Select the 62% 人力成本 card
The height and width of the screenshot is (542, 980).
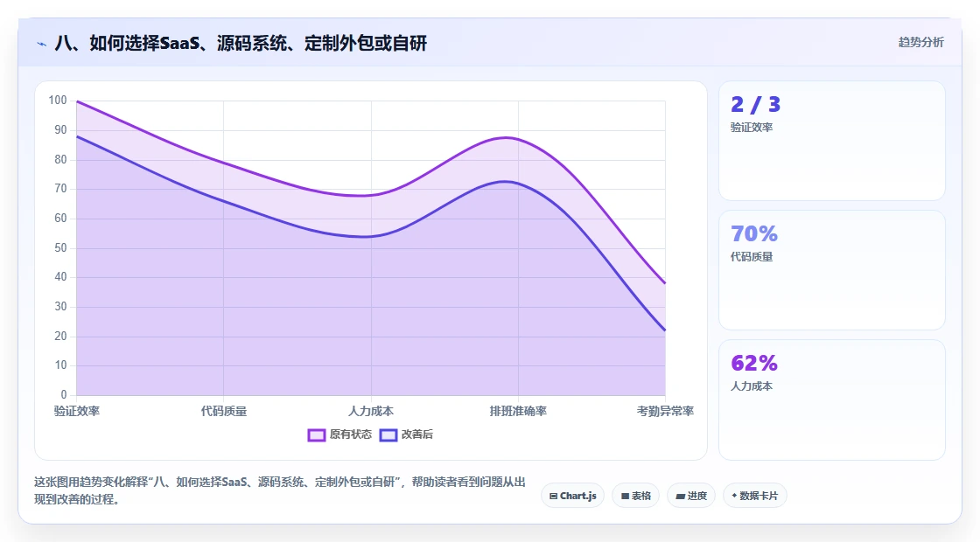click(832, 400)
